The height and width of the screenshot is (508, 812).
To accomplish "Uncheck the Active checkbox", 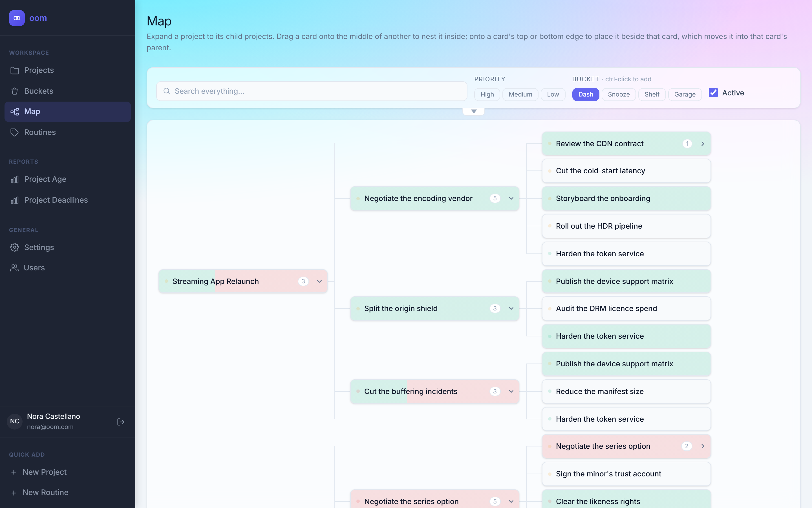I will 713,93.
